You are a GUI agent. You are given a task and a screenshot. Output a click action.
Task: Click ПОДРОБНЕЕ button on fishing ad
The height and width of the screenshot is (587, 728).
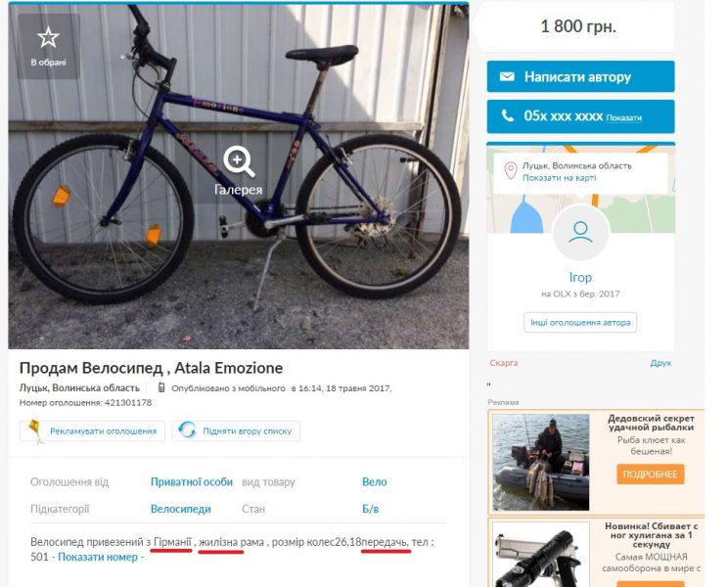point(650,474)
